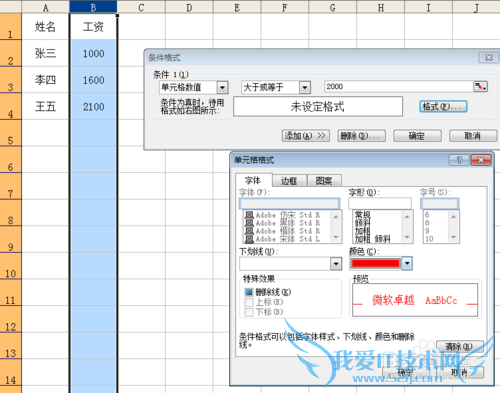Click the help question mark in 单元格格式 dialog
Image resolution: width=500 pixels, height=393 pixels.
pyautogui.click(x=459, y=160)
